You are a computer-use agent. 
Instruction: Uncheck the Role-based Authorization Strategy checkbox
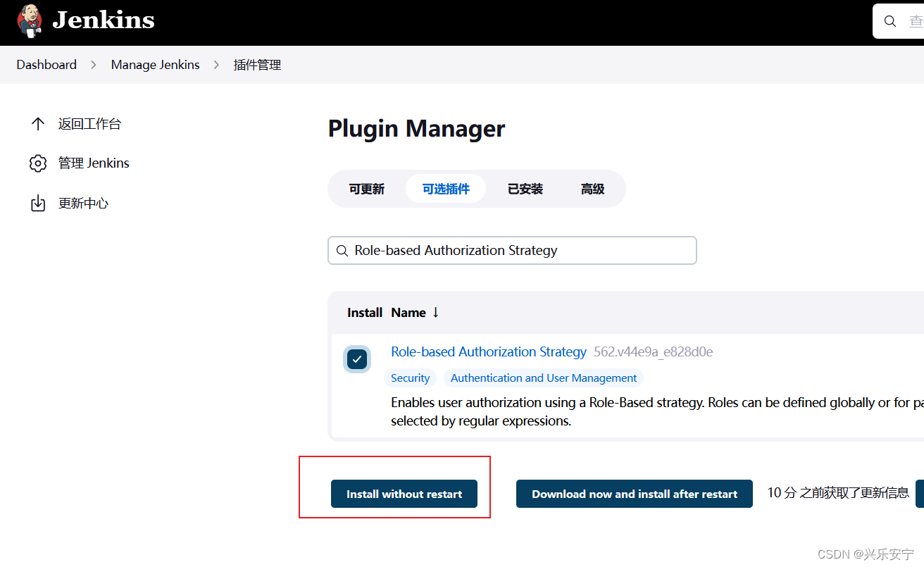357,359
